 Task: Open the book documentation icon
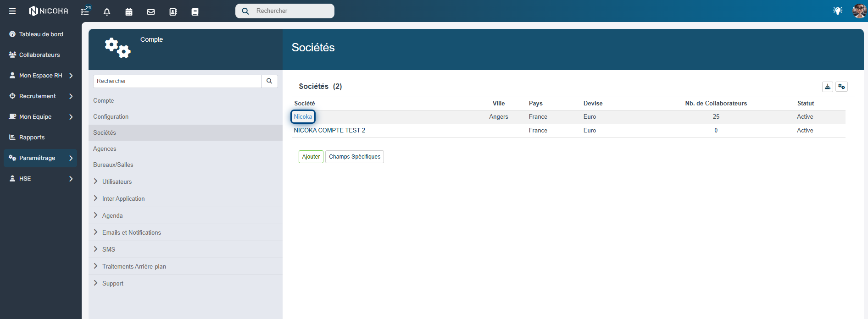point(195,12)
